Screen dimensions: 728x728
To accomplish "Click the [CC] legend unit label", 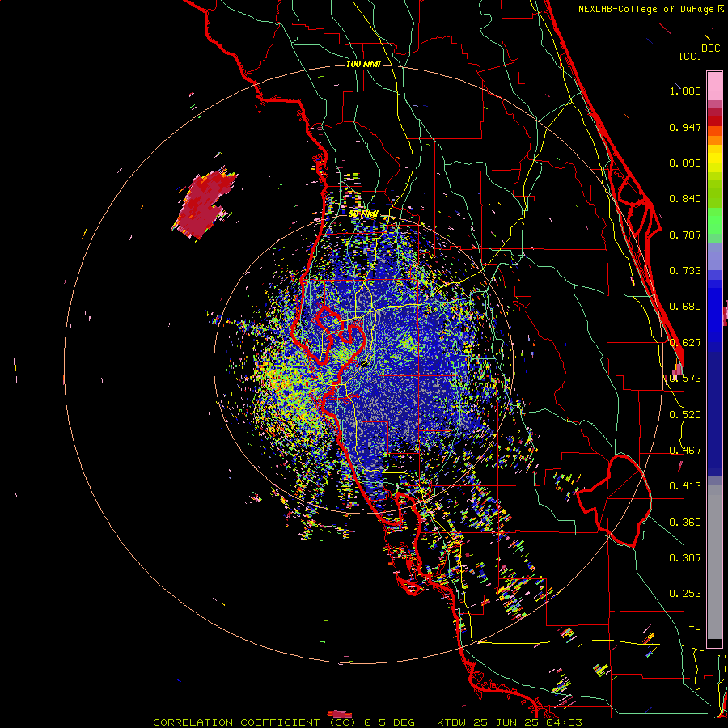I will click(x=690, y=56).
